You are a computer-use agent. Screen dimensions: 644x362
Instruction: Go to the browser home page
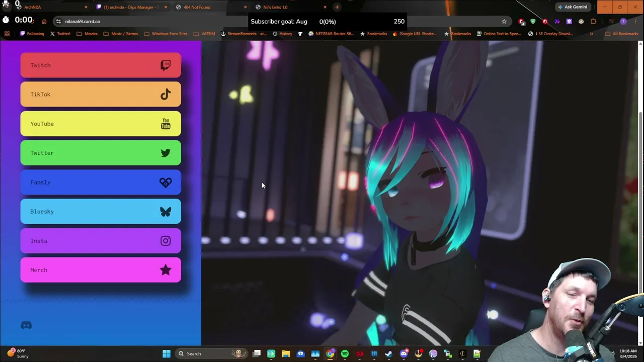click(44, 21)
